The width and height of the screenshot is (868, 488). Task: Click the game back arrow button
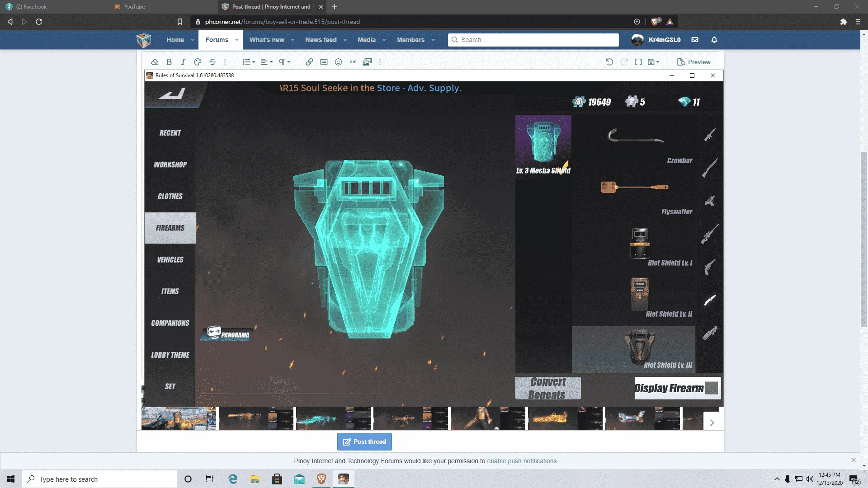pyautogui.click(x=173, y=94)
